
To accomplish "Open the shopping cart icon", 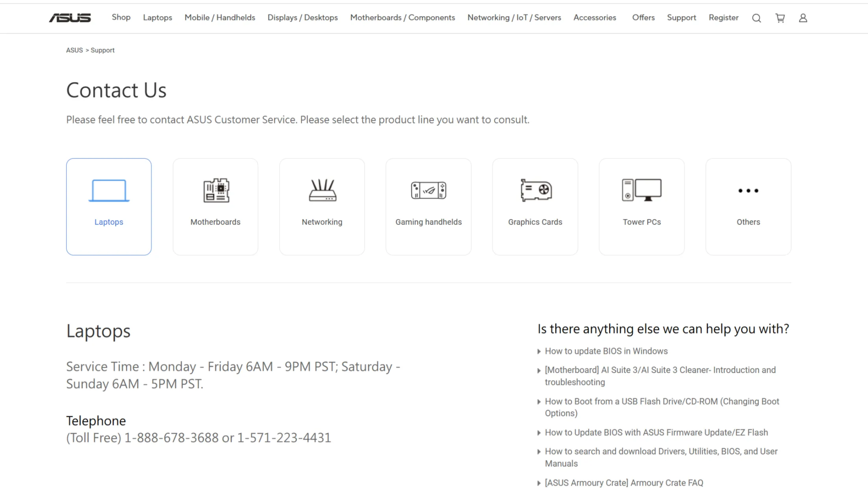I will point(780,18).
